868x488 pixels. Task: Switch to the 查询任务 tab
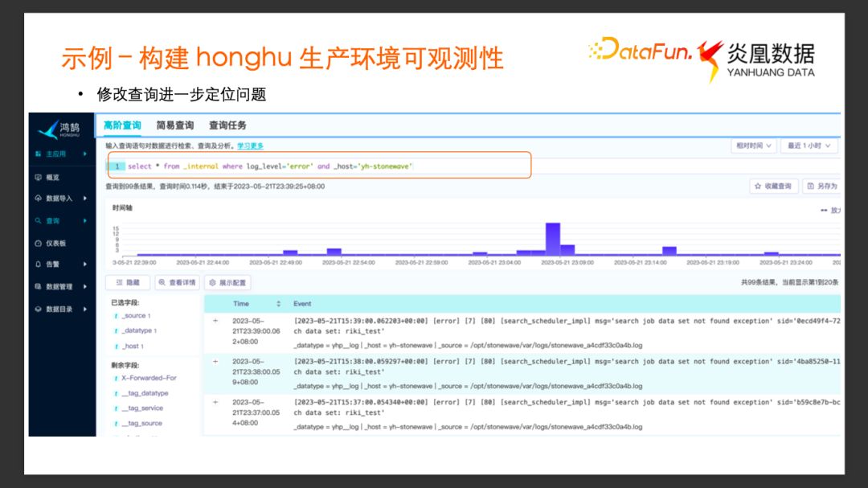click(x=227, y=125)
